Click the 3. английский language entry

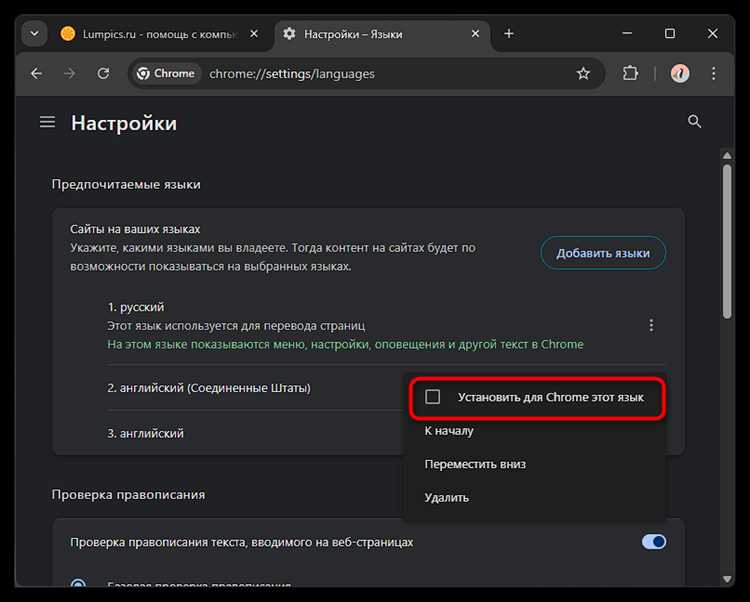[145, 433]
